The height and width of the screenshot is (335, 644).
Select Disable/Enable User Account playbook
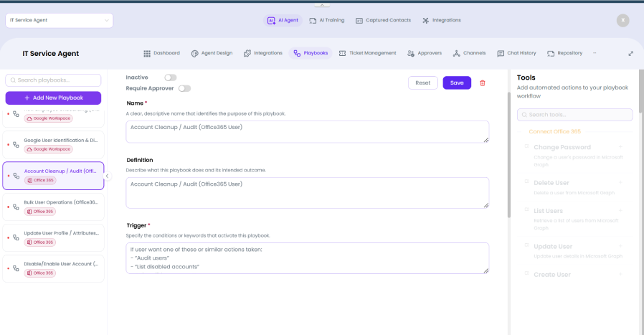[53, 268]
